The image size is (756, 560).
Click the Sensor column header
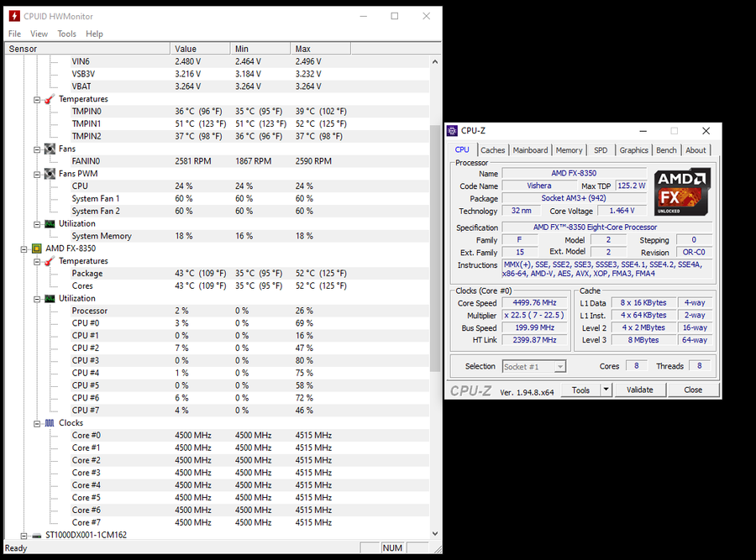click(x=87, y=49)
